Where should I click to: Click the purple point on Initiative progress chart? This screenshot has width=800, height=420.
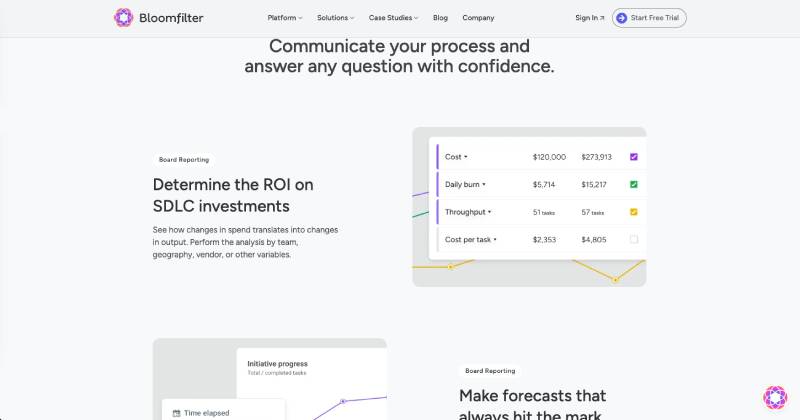tap(343, 401)
